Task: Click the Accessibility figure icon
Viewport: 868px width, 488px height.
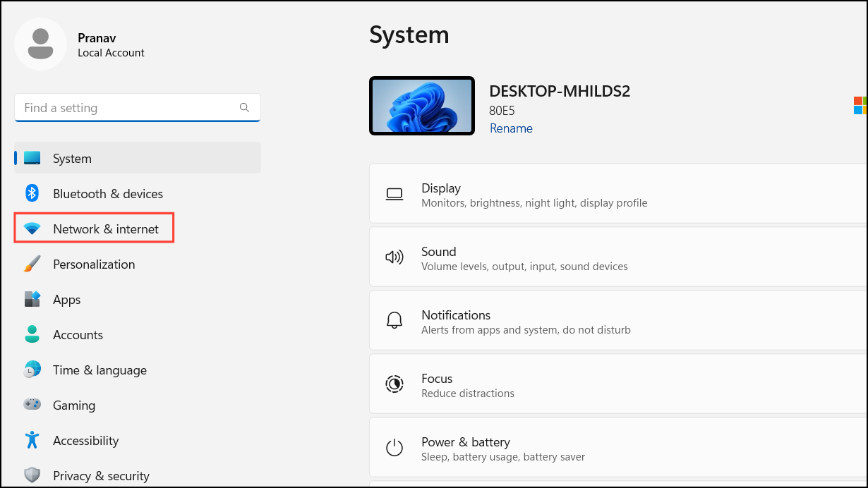Action: coord(32,440)
